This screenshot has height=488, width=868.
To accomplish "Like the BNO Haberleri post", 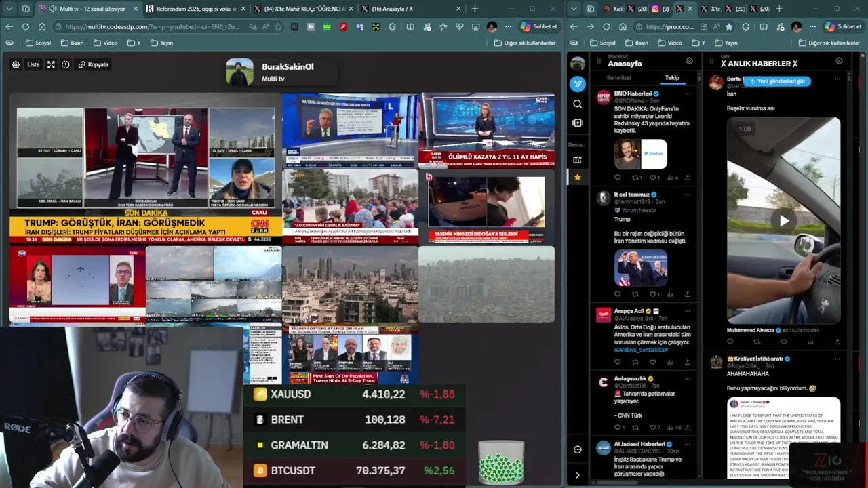I will [654, 178].
